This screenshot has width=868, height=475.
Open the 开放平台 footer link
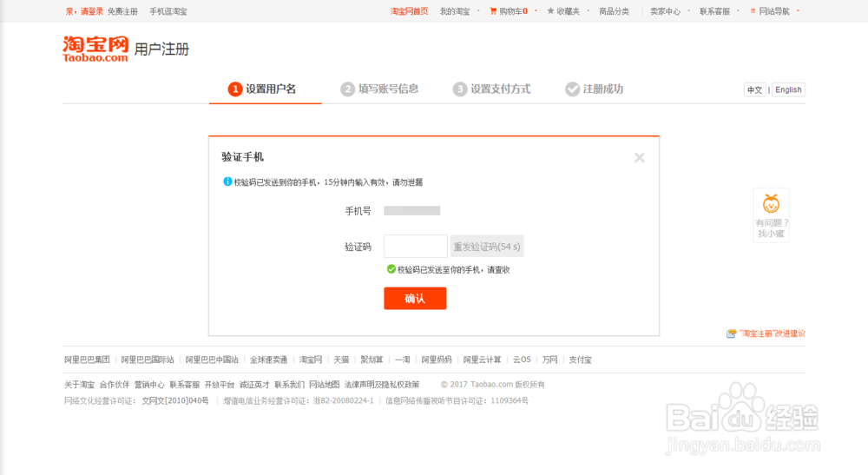[220, 385]
